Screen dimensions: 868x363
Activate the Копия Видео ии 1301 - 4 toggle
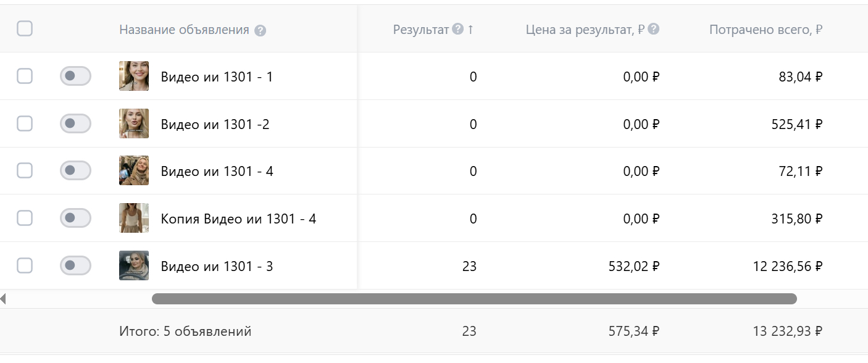[75, 219]
